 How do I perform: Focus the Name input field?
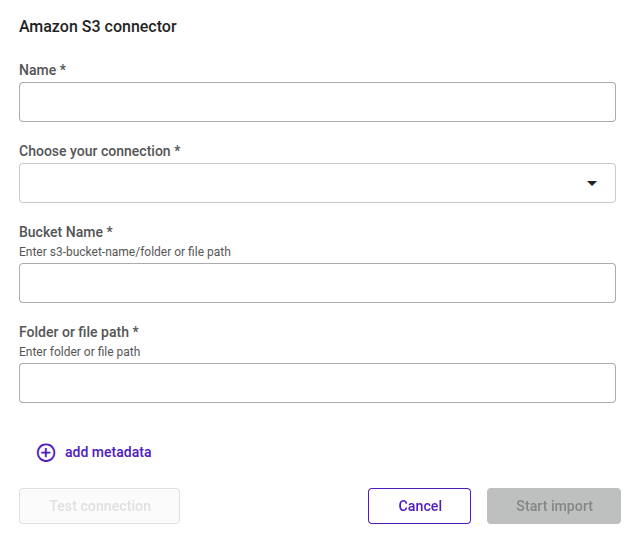(x=317, y=102)
